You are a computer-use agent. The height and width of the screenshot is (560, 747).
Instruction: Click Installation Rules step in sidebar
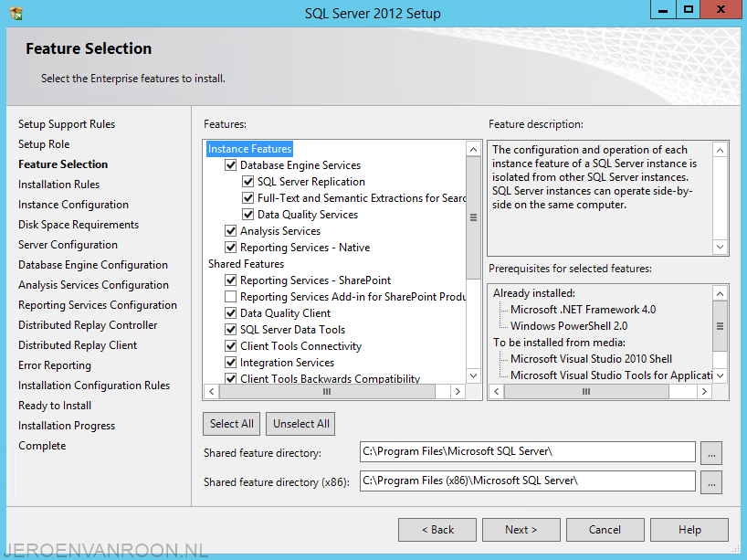tap(59, 185)
